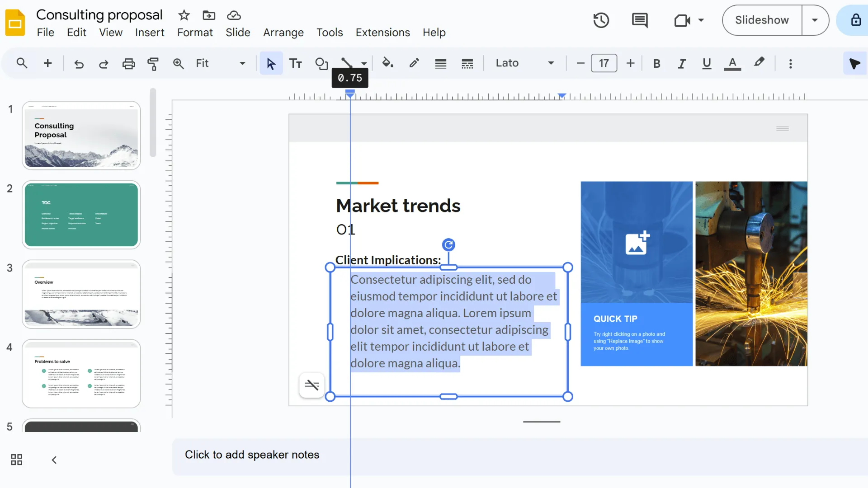Click the add image placeholder icon
This screenshot has width=868, height=488.
637,243
